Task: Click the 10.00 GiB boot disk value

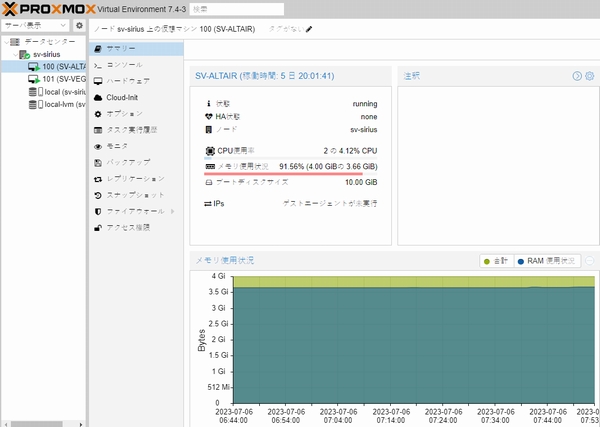Action: coord(361,182)
